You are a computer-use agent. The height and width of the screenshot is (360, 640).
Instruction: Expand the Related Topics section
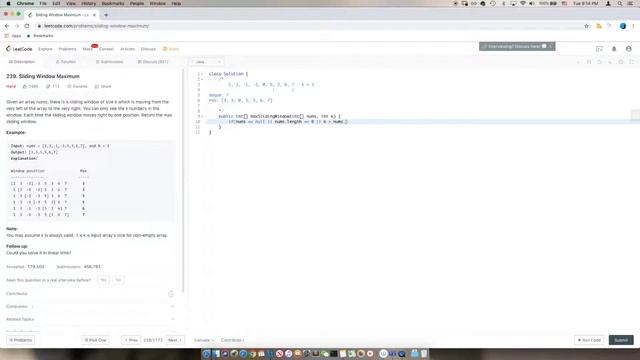(90, 319)
